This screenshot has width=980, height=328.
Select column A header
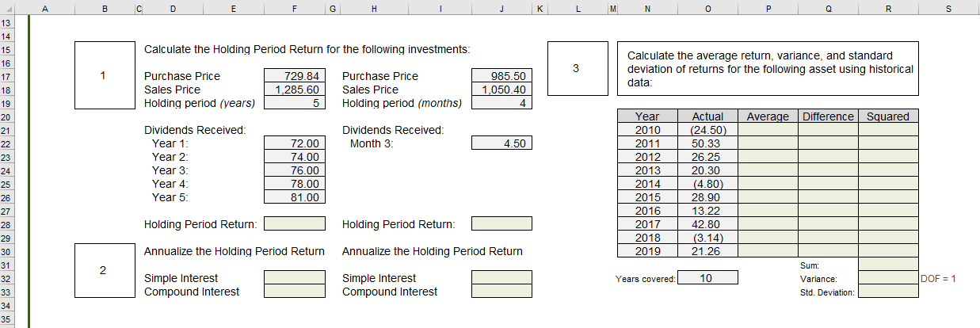point(44,9)
